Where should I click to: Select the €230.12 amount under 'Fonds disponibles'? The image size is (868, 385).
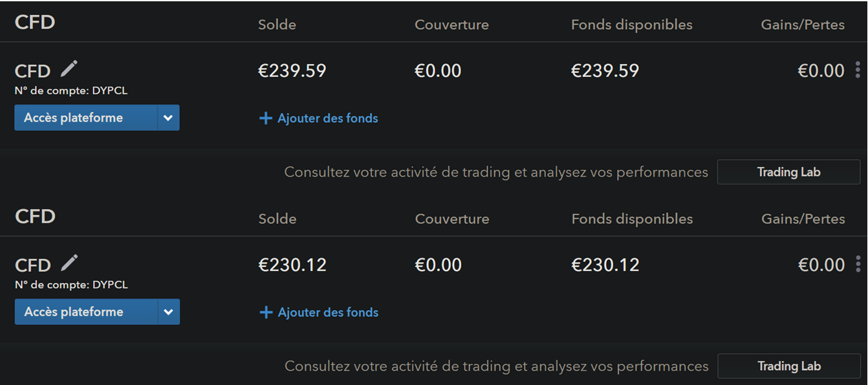[x=605, y=265]
